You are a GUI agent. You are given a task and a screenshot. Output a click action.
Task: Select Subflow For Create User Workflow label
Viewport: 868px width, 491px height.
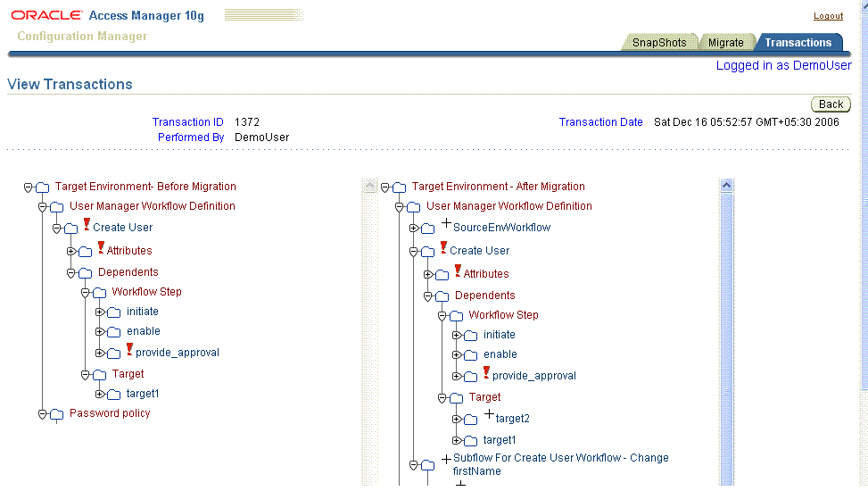pos(561,464)
